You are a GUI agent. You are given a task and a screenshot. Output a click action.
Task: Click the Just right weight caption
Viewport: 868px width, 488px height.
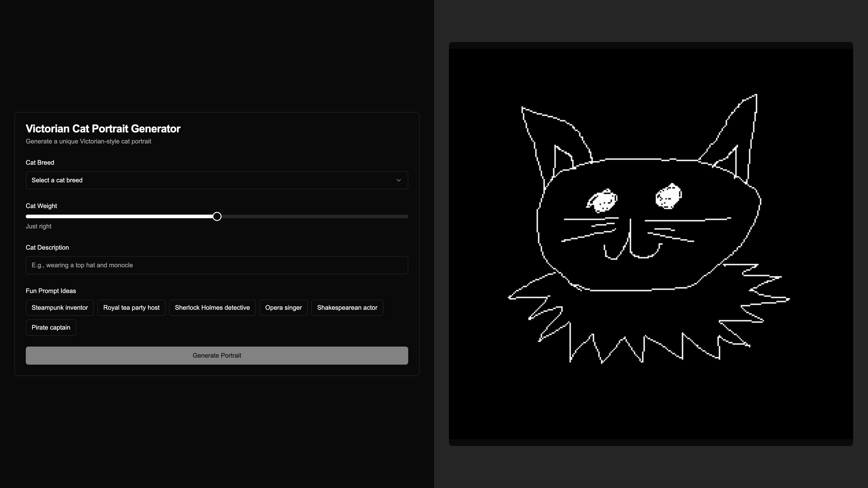click(x=38, y=226)
